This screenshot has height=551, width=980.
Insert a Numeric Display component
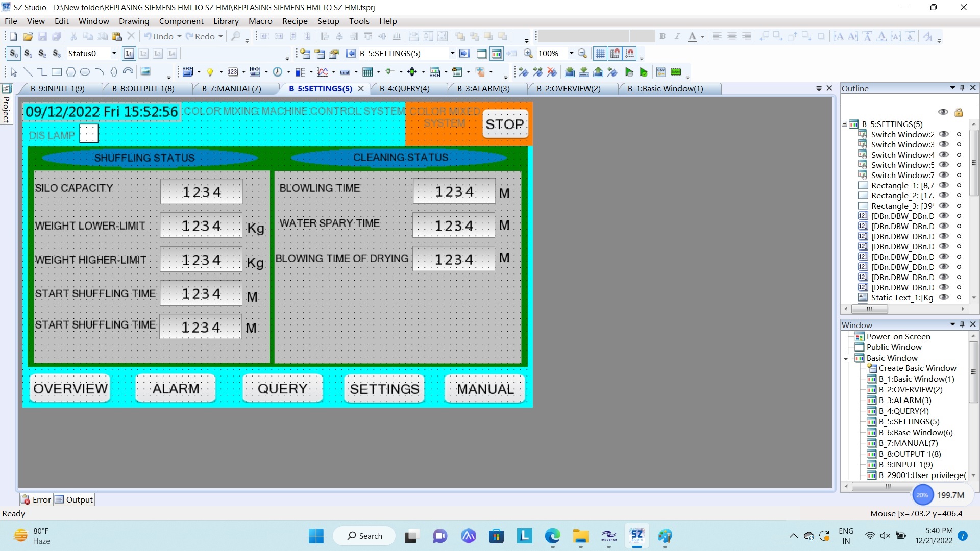point(234,72)
